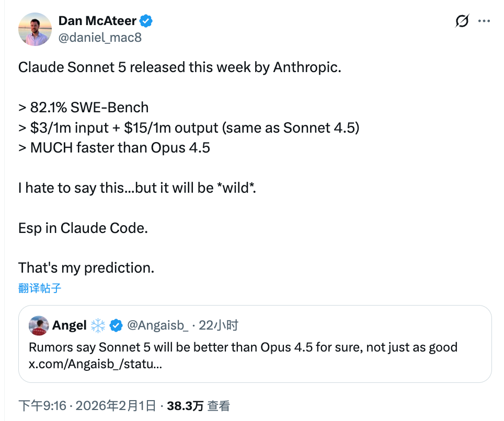The image size is (504, 421).
Task: Click the "That's my prediction." text line
Action: 86,267
